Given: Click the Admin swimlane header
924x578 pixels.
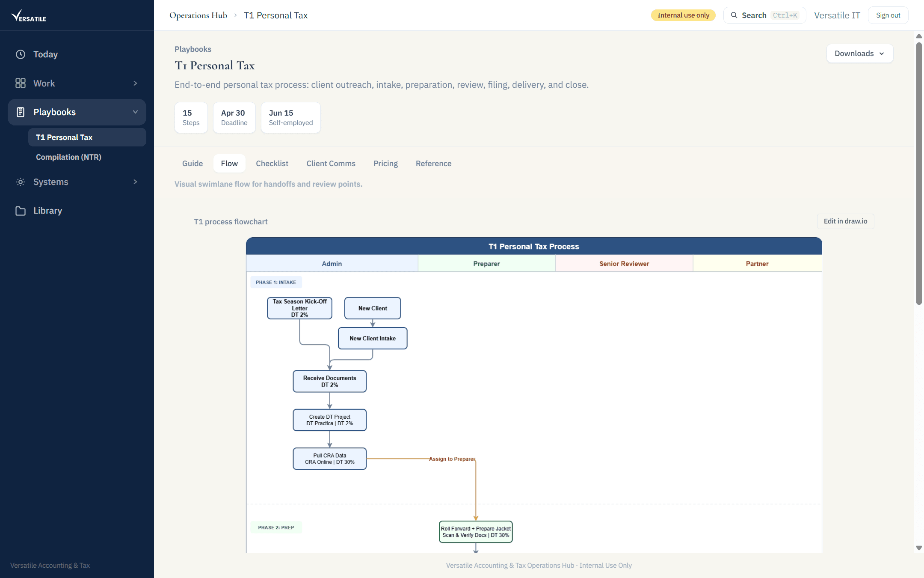Looking at the screenshot, I should [x=332, y=264].
